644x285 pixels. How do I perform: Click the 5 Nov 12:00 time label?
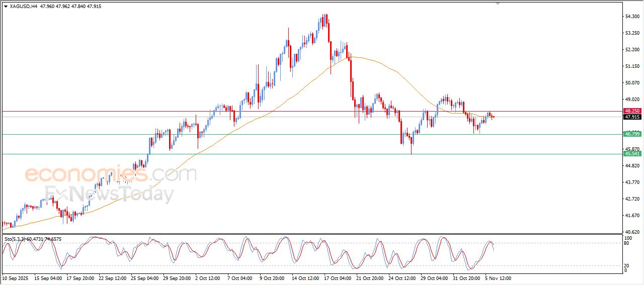pos(498,277)
